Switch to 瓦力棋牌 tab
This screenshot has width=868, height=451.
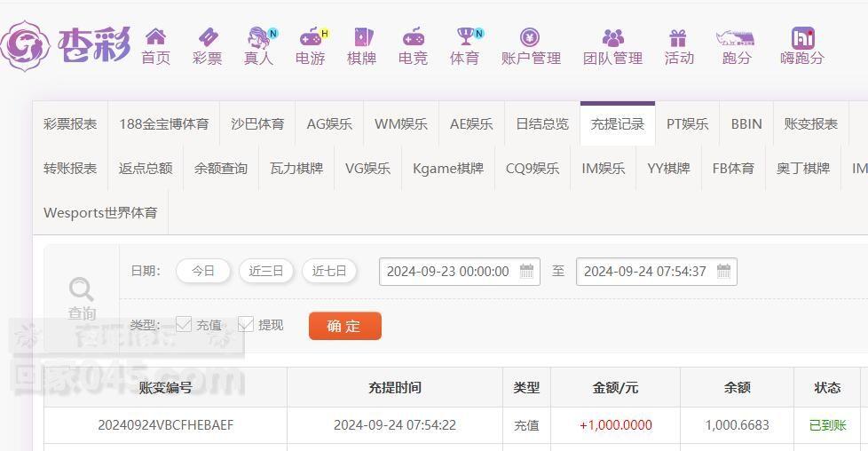[x=296, y=169]
